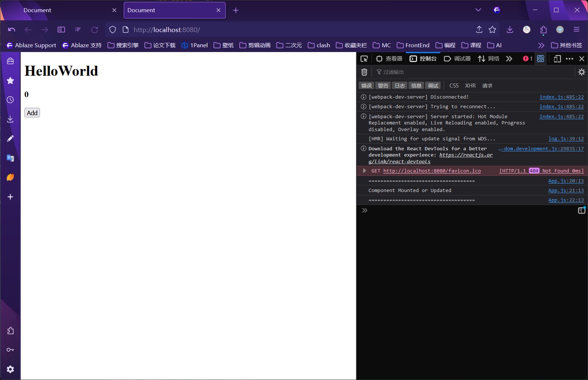The image size is (588, 380).
Task: Open the sidebar translate icon
Action: pos(10,158)
